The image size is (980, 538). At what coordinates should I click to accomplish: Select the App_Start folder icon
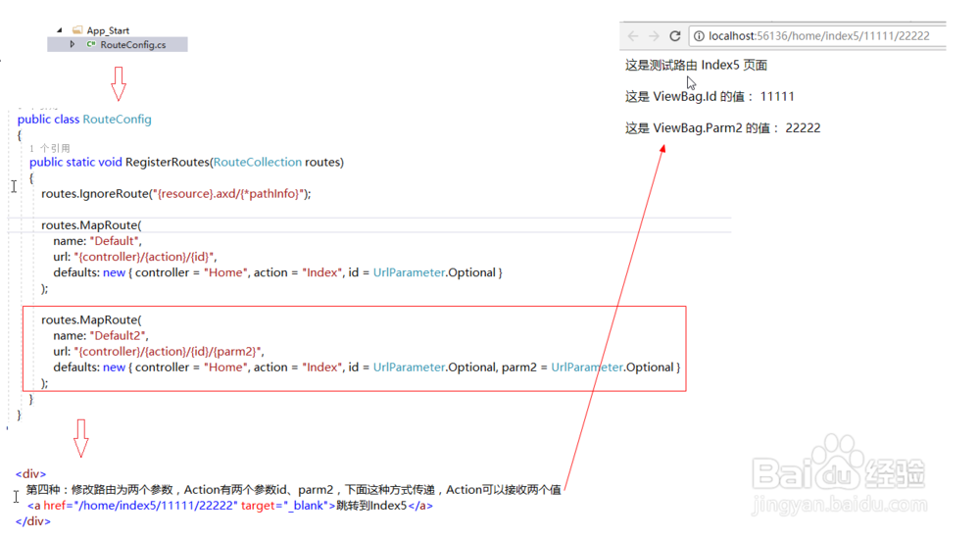77,30
